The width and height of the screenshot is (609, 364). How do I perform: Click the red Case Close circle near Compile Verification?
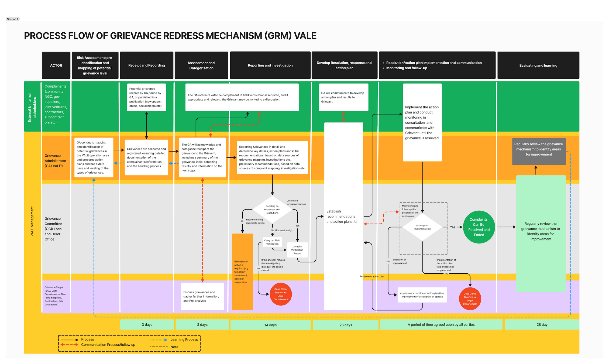click(280, 294)
